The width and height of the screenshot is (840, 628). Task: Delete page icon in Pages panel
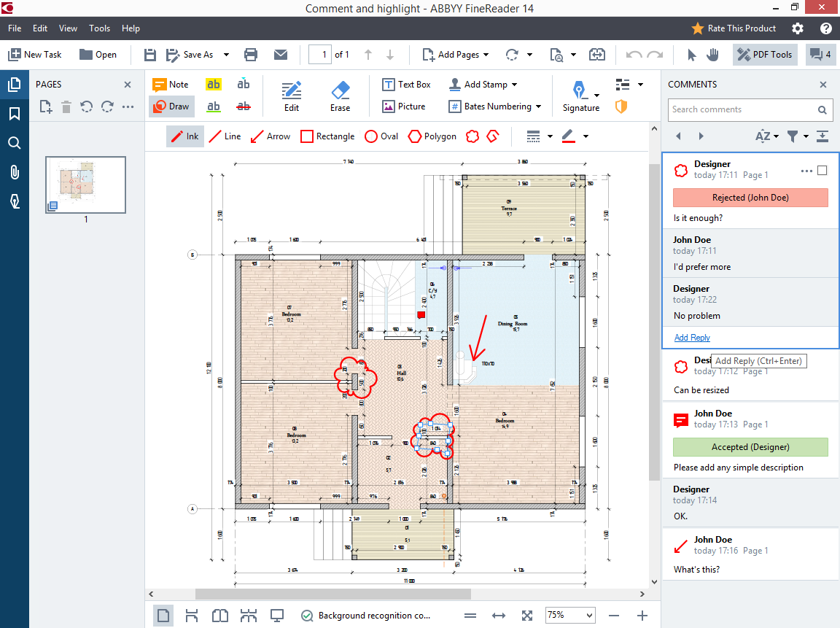pos(66,106)
